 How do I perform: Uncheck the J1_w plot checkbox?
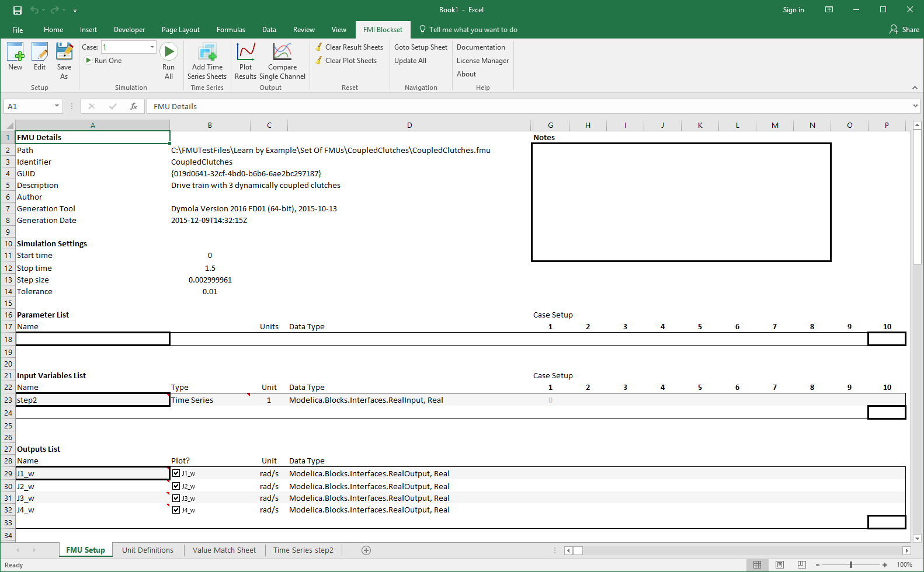pyautogui.click(x=176, y=473)
